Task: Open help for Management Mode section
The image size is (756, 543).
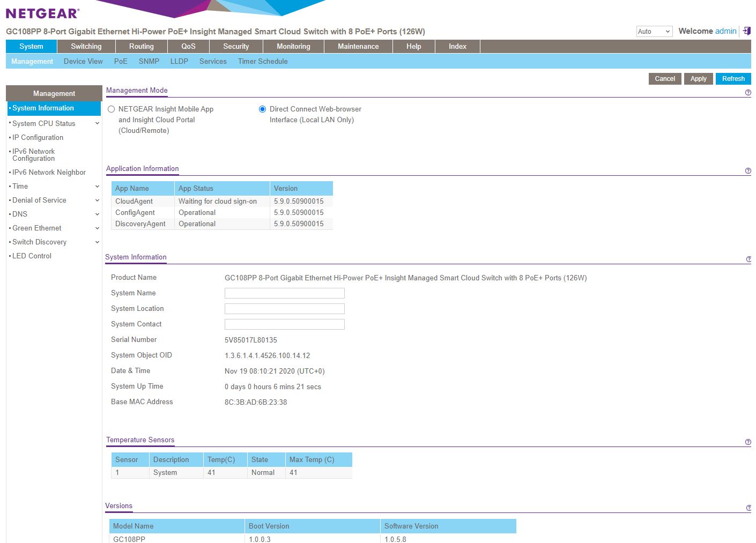Action: pos(748,93)
